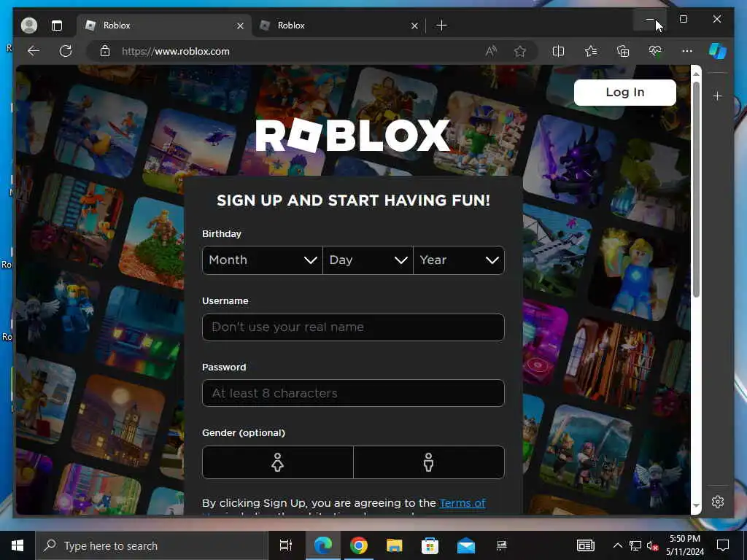Open the Favorites list icon
Image resolution: width=747 pixels, height=560 pixels.
click(591, 51)
